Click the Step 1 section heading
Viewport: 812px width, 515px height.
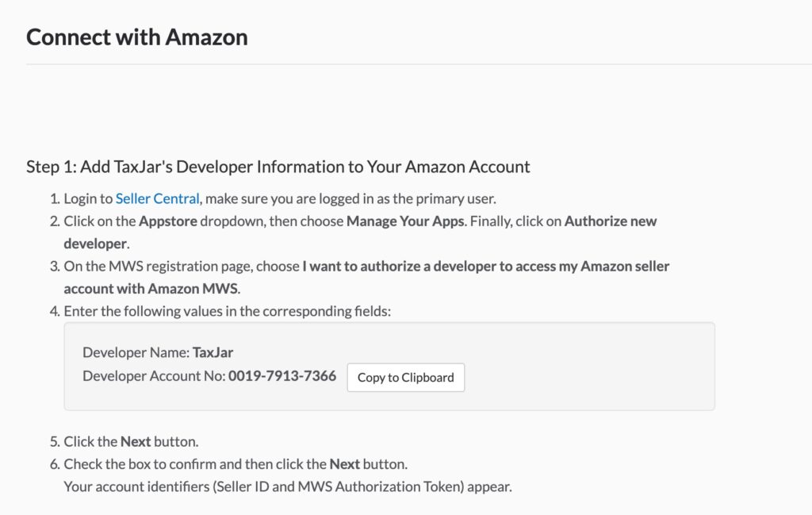pos(278,167)
